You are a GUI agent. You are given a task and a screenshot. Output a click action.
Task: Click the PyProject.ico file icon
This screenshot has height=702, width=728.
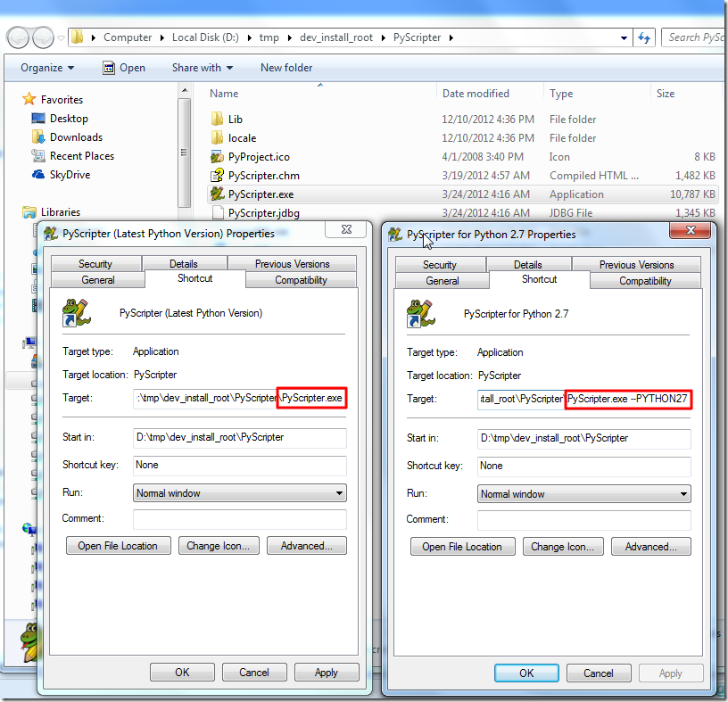click(x=217, y=156)
